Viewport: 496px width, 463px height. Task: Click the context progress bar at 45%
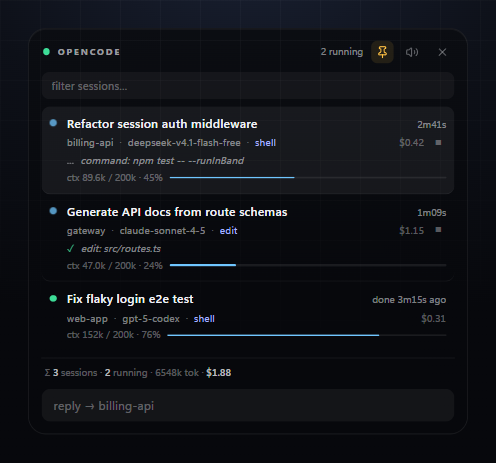pos(308,178)
